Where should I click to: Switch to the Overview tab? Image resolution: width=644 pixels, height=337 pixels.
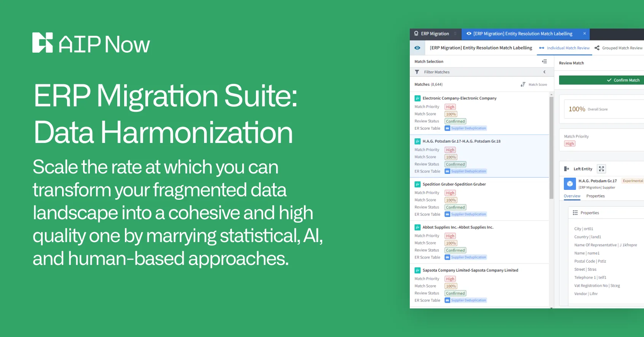click(572, 196)
